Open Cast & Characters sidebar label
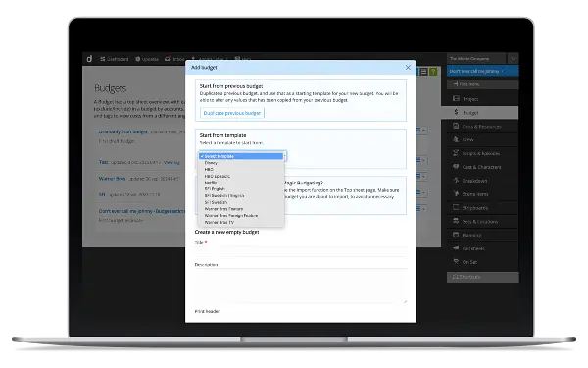The height and width of the screenshot is (368, 588). click(x=482, y=167)
